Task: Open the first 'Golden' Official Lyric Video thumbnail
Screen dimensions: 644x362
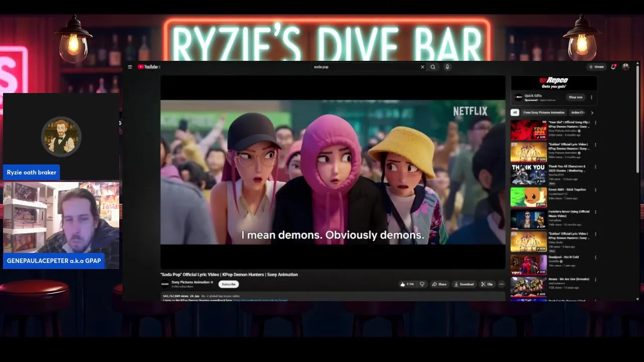Action: (529, 152)
